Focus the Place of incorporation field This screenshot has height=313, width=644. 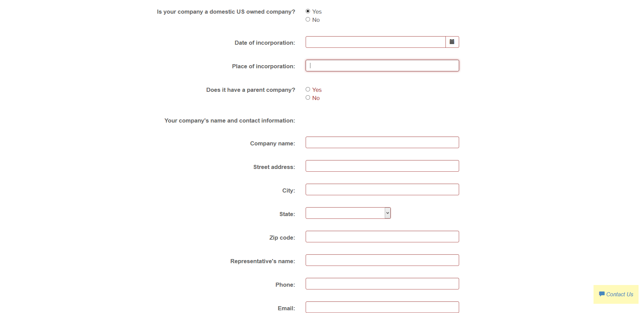tap(382, 66)
